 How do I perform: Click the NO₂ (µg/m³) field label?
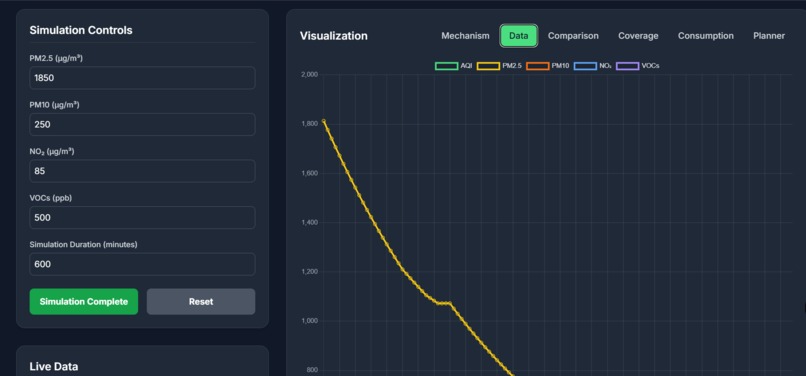(52, 152)
